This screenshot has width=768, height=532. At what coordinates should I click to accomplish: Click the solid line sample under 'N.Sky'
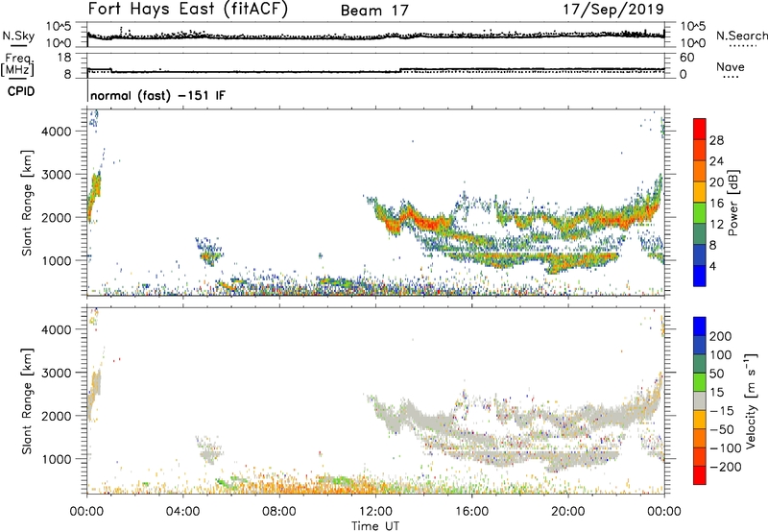(x=18, y=45)
